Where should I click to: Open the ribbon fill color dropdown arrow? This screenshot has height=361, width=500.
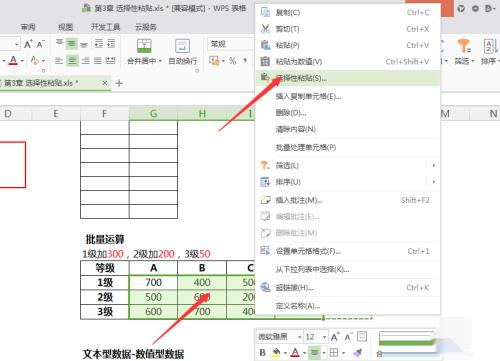(43, 61)
